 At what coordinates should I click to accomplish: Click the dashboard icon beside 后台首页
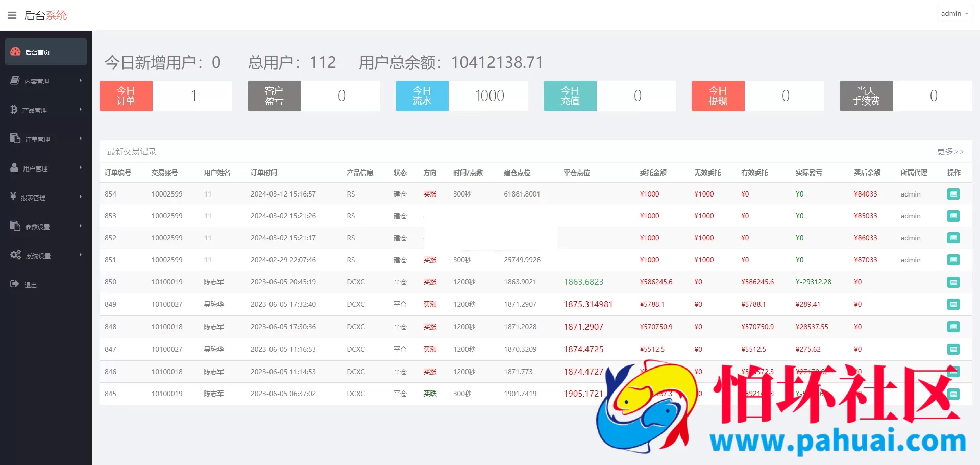pos(15,51)
